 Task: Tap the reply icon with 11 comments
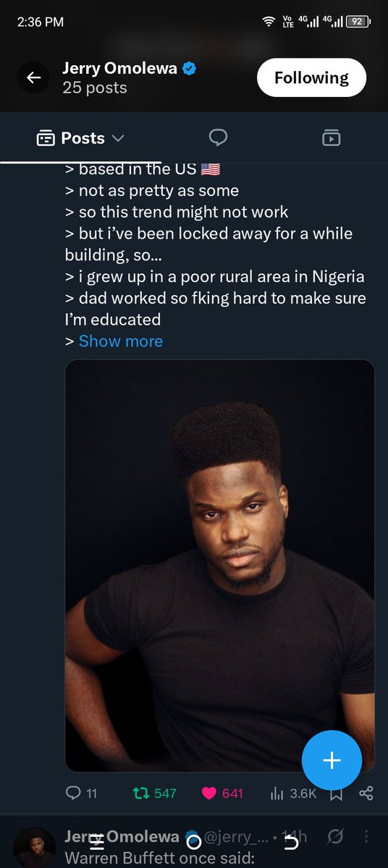click(x=81, y=793)
